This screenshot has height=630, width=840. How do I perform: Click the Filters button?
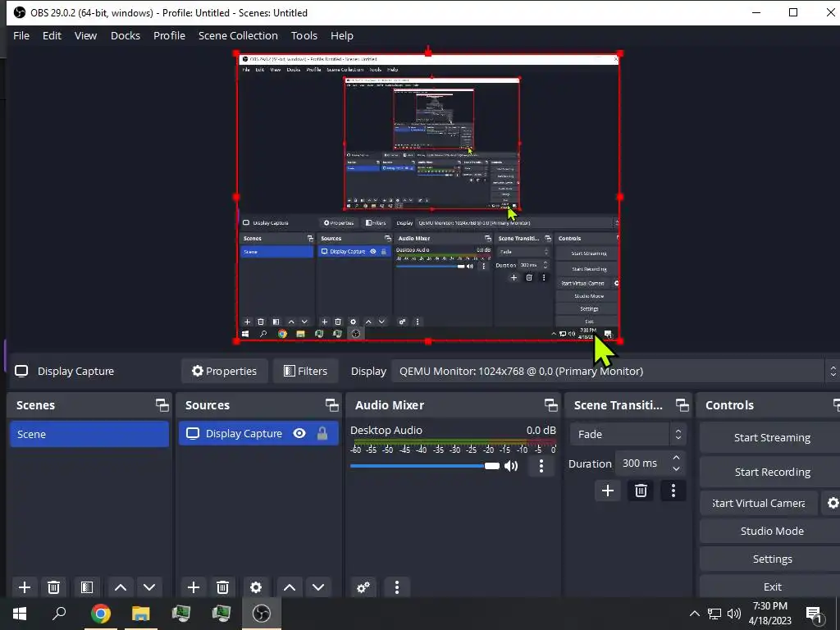pos(305,372)
